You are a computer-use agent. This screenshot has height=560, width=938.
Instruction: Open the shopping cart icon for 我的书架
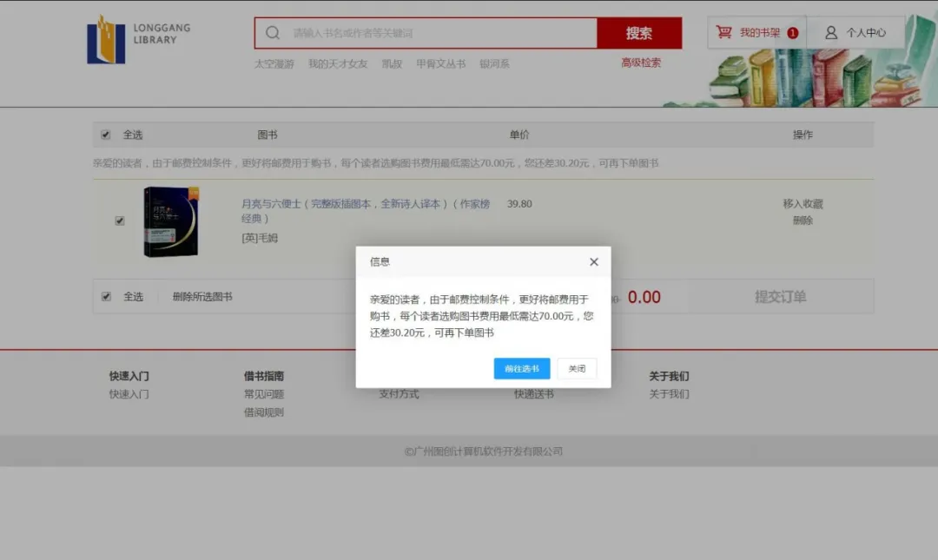(723, 32)
